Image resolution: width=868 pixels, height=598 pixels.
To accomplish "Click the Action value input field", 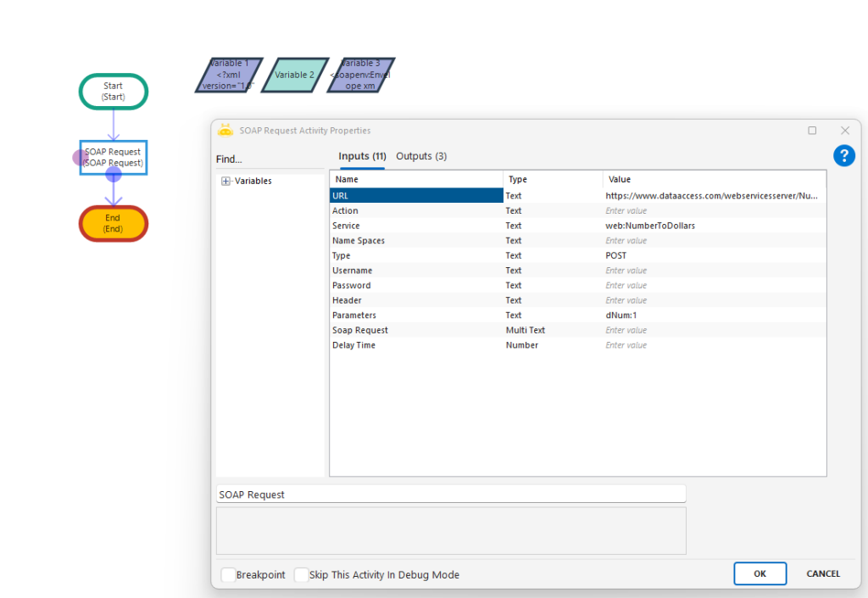I will (x=712, y=210).
